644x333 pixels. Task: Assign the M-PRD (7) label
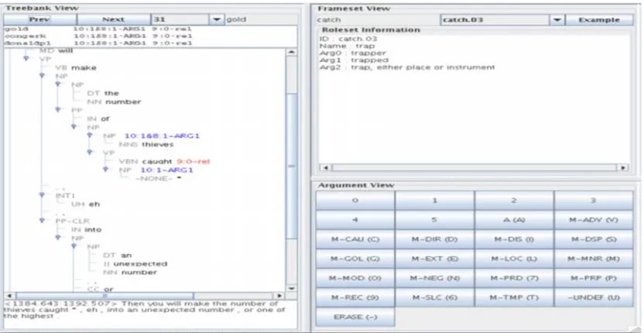pyautogui.click(x=514, y=278)
